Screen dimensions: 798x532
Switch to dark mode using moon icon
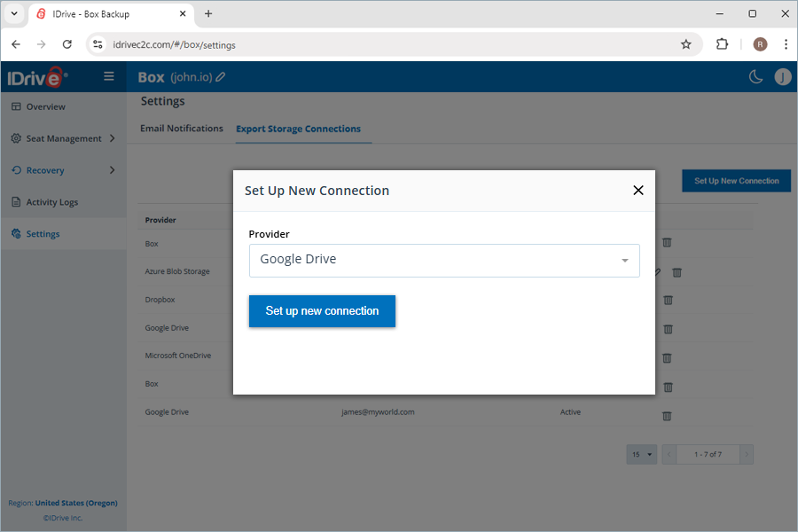click(755, 77)
